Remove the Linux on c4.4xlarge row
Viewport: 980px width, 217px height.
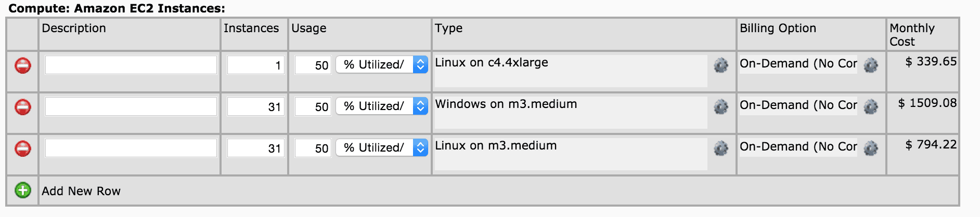(22, 66)
